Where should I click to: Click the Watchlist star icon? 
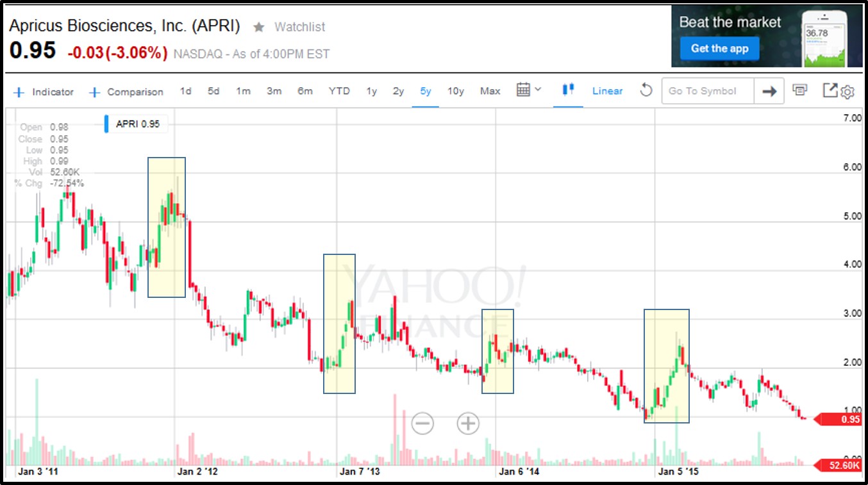pos(259,27)
